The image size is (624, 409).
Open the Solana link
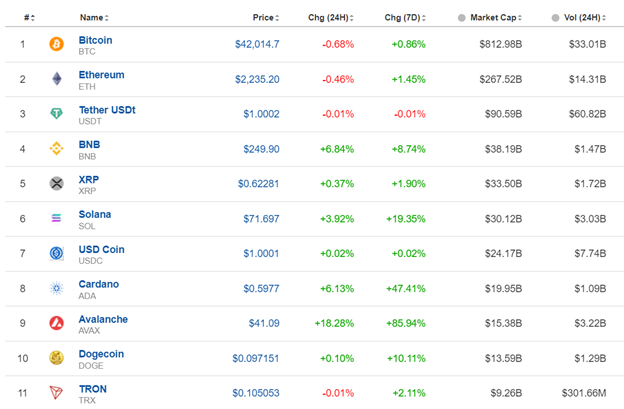95,214
